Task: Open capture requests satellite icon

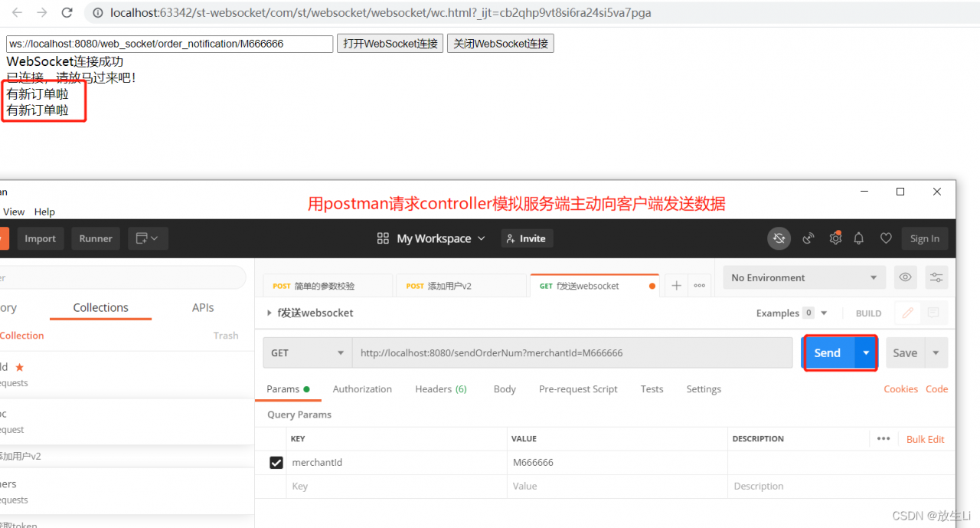Action: (x=808, y=238)
